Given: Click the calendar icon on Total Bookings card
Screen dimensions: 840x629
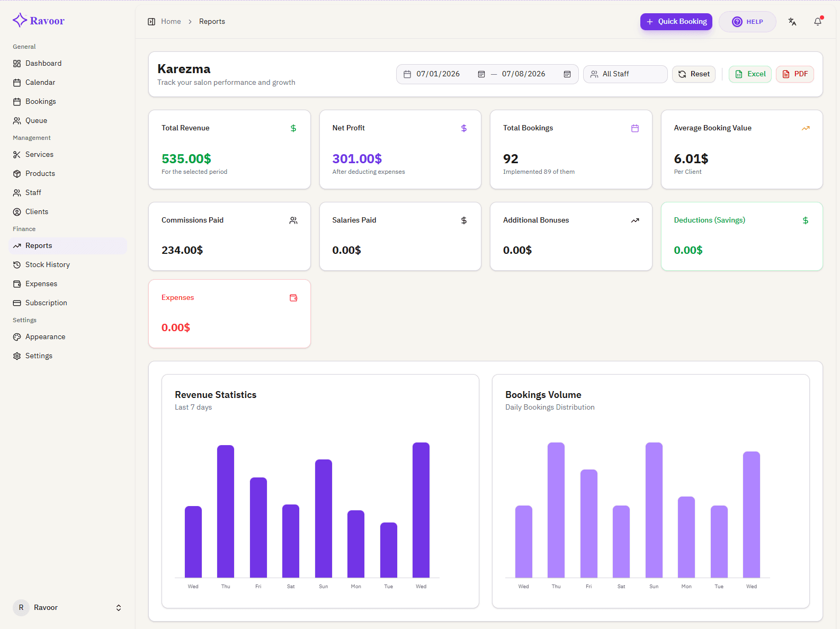Looking at the screenshot, I should click(x=635, y=128).
